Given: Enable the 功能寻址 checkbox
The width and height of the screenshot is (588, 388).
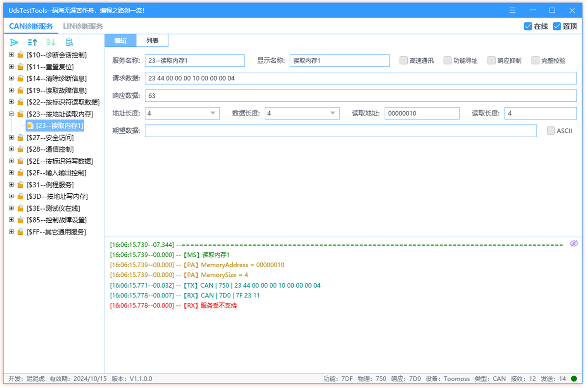Looking at the screenshot, I should (448, 60).
